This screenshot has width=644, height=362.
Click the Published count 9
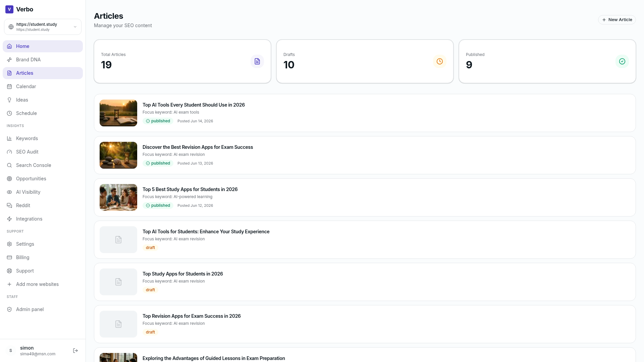pyautogui.click(x=469, y=65)
